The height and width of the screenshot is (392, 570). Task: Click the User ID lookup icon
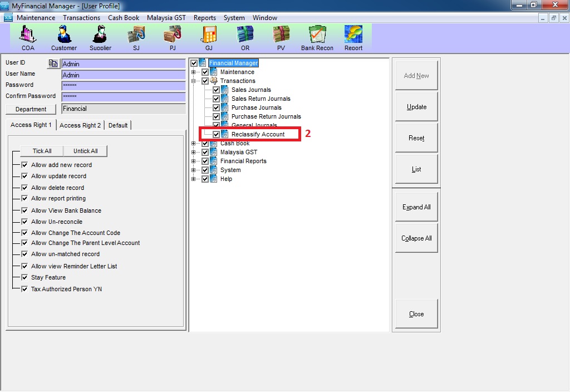[53, 63]
